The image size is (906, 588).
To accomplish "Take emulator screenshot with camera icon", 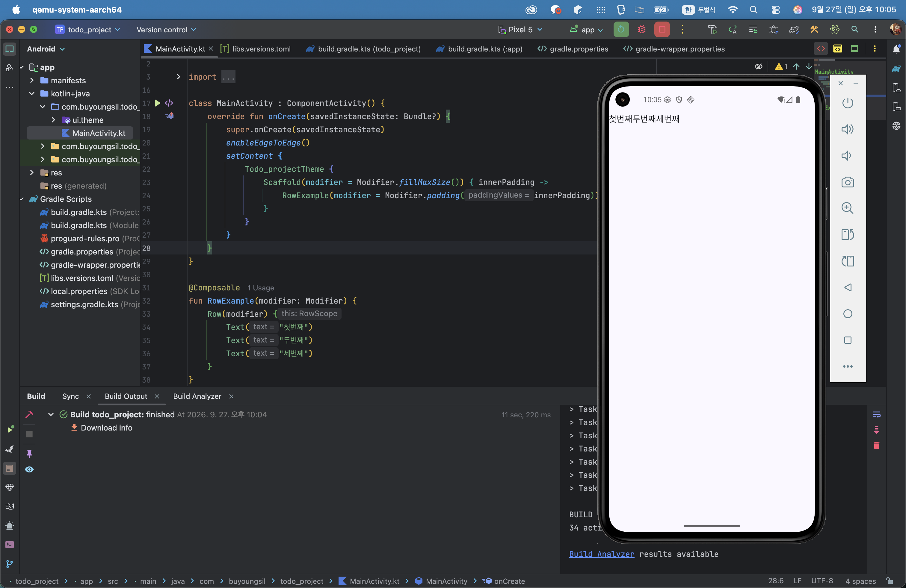I will click(x=847, y=182).
